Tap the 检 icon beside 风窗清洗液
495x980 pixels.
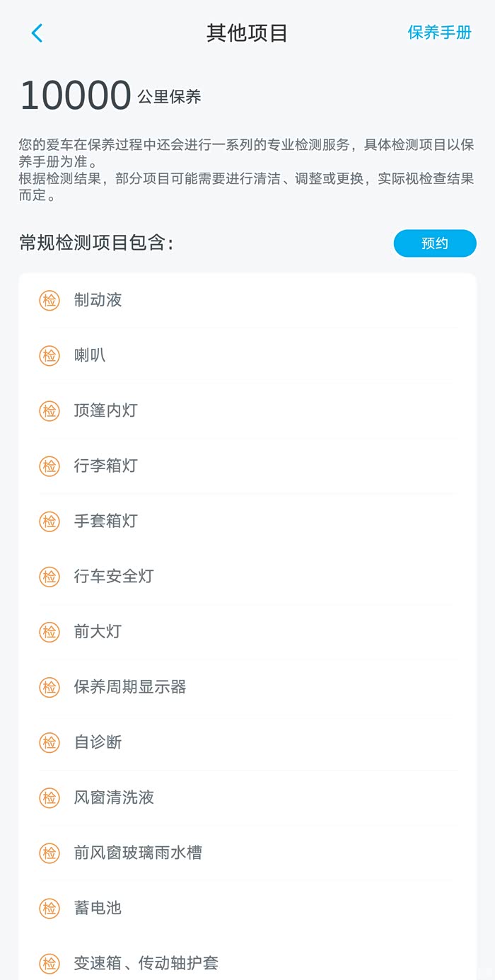[x=49, y=797]
